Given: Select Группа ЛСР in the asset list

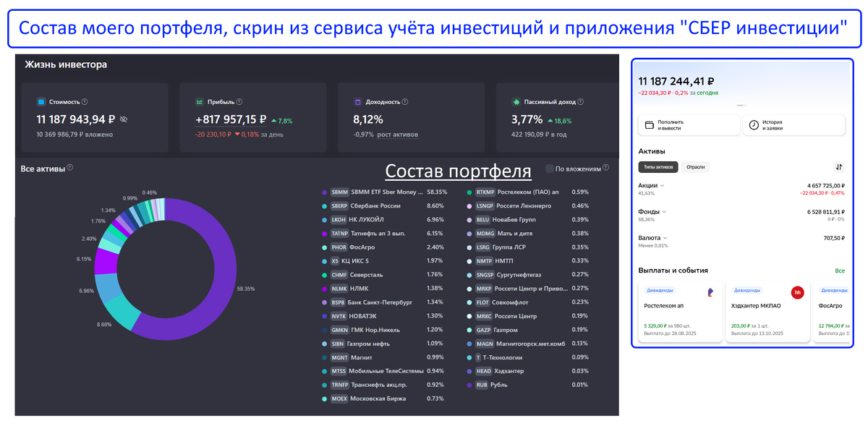Looking at the screenshot, I should (x=510, y=247).
